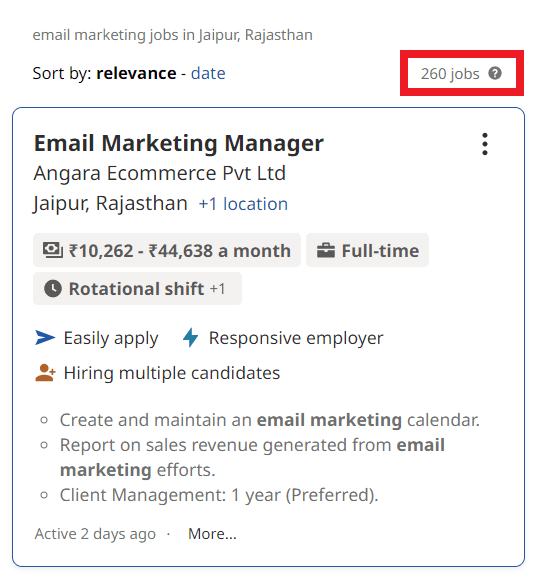Click the Rotational shift +1 tag
The image size is (537, 580).
pyautogui.click(x=137, y=289)
